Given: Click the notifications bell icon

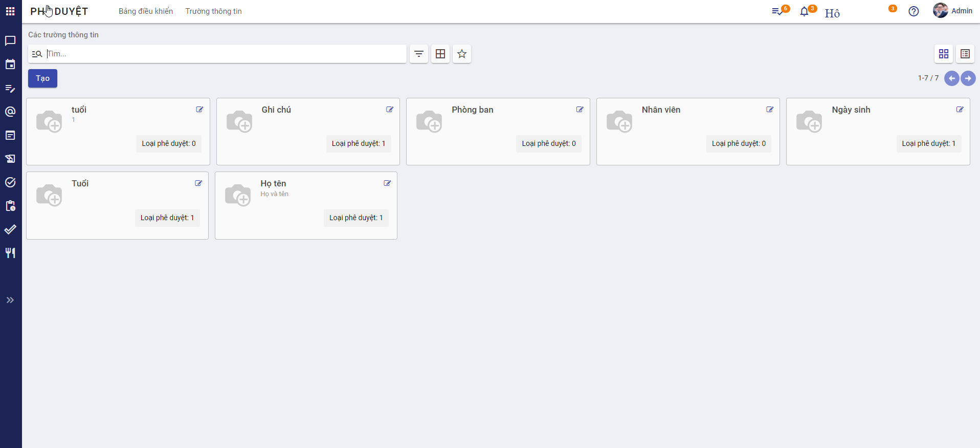Looking at the screenshot, I should click(x=805, y=11).
